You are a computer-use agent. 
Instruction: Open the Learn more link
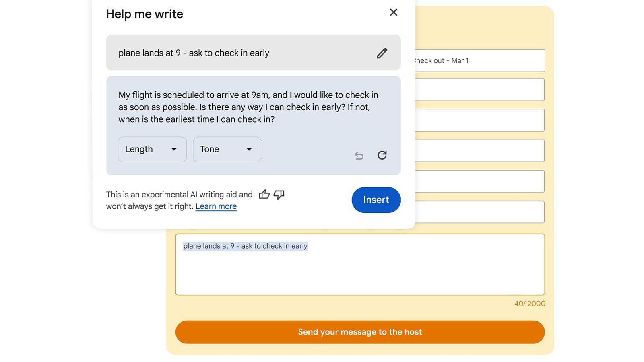[216, 206]
